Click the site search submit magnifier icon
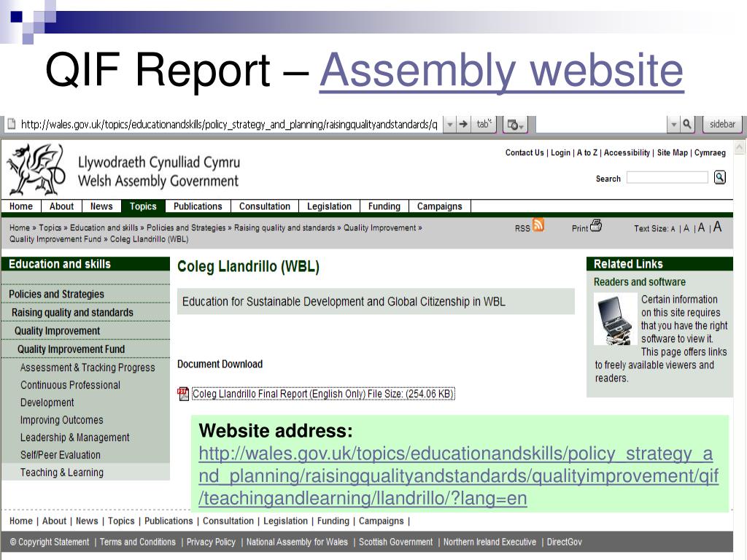 [x=720, y=178]
